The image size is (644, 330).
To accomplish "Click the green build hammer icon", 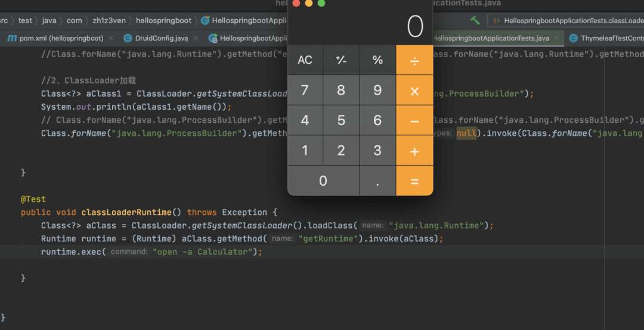I will 475,20.
